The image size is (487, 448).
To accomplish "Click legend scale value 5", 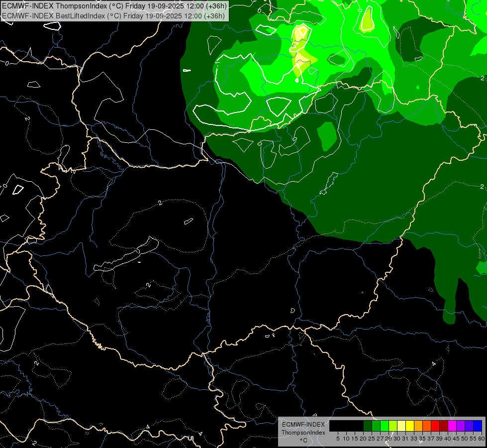I will click(338, 439).
